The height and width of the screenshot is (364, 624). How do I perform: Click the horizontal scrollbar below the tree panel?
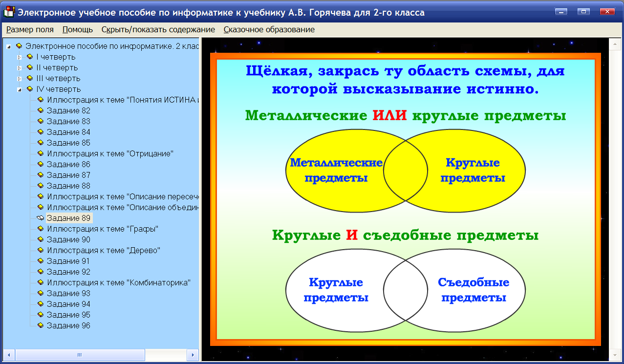click(x=81, y=354)
